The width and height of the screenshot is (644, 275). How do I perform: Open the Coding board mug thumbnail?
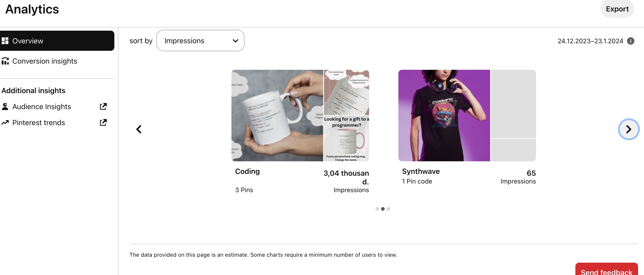277,116
